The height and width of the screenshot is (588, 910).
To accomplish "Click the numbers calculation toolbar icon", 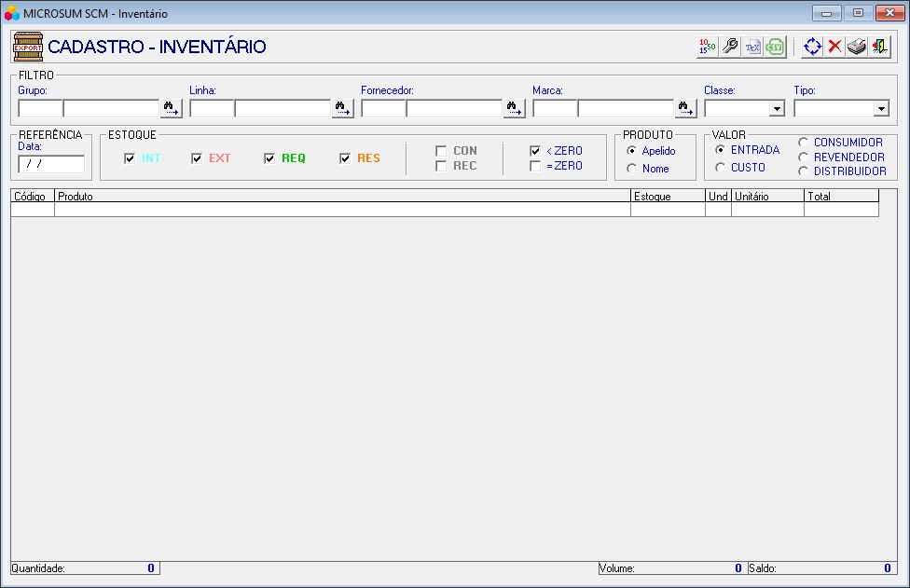I will 707,47.
